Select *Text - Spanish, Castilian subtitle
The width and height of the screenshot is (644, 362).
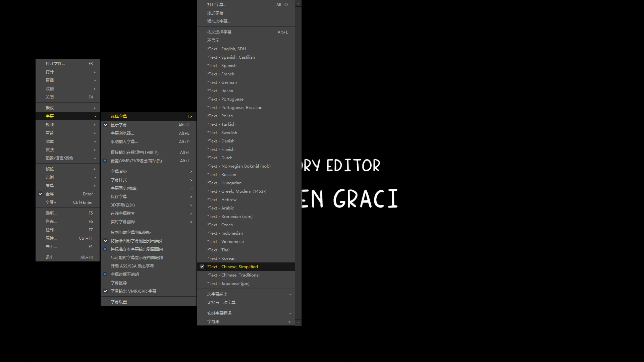coord(246,57)
